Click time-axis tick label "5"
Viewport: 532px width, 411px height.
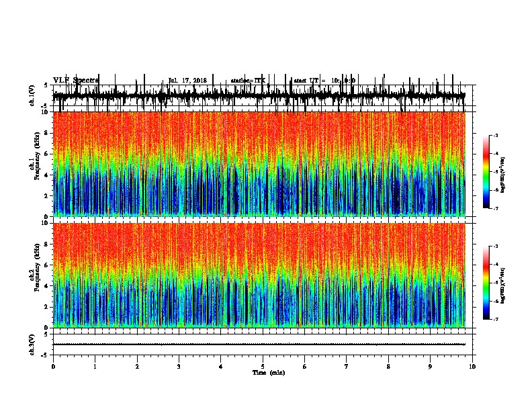click(x=263, y=367)
